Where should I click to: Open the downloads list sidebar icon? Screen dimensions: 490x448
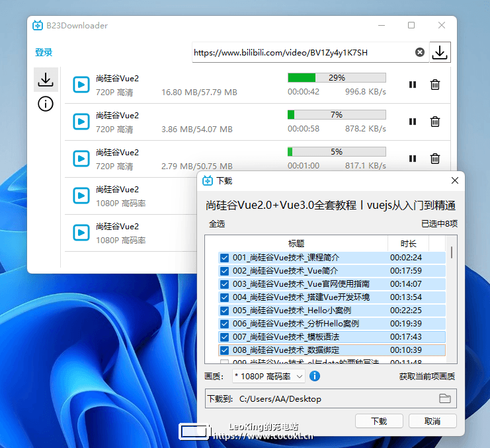tap(46, 79)
